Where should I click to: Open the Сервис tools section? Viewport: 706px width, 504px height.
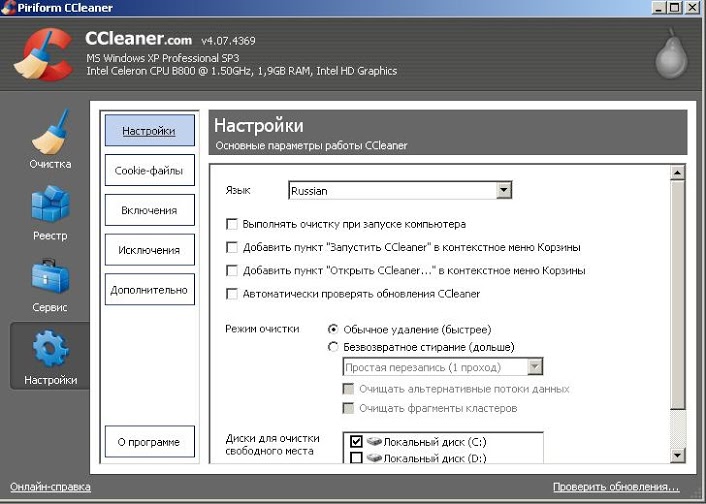pos(50,286)
